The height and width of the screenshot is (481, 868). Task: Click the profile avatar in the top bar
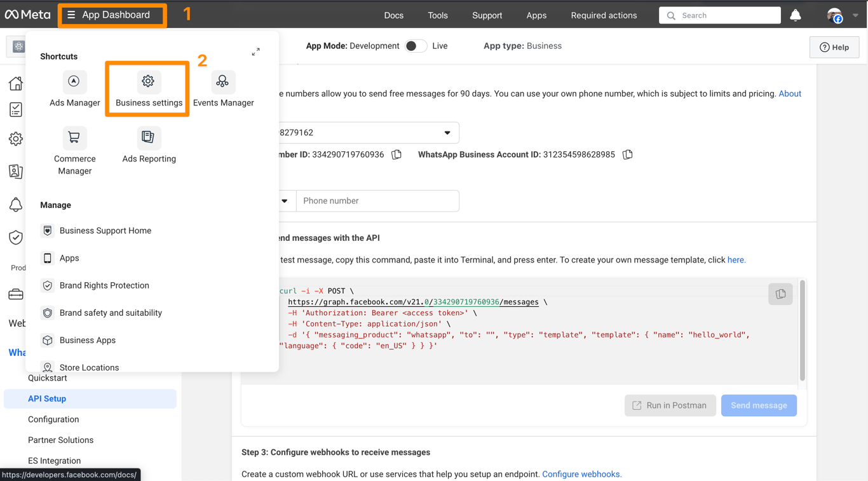[x=834, y=15]
